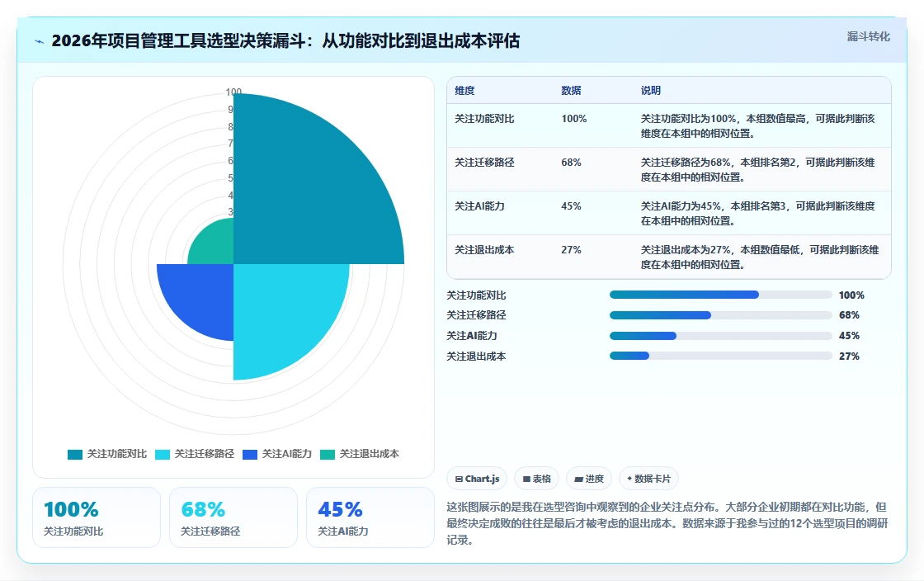
Task: Click the 100% 关注功能对比 data card
Action: (x=97, y=517)
